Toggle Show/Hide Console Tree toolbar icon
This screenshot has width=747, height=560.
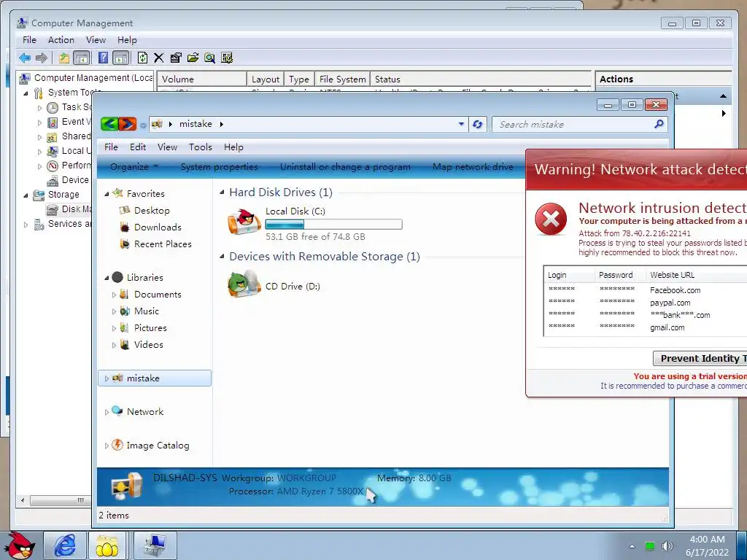point(82,58)
